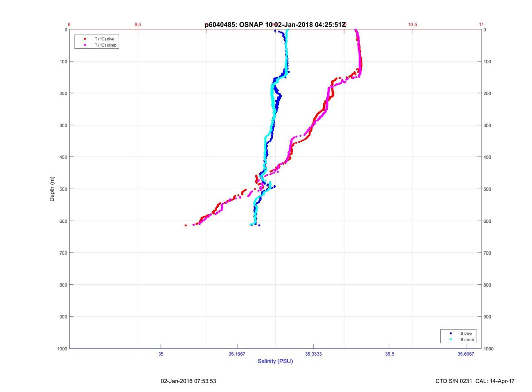
Task: Click depth tick 100 on the right axis
Action: [488, 62]
